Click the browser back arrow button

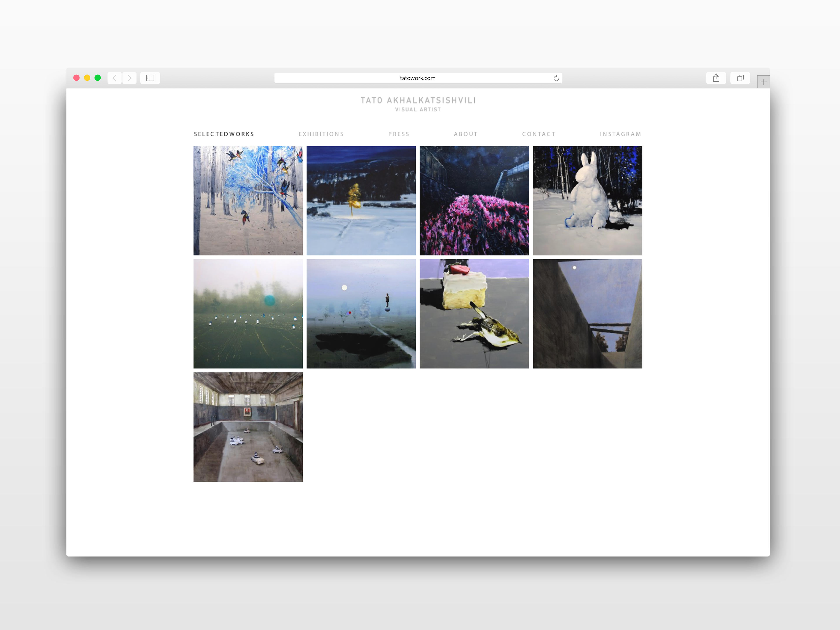pyautogui.click(x=114, y=78)
